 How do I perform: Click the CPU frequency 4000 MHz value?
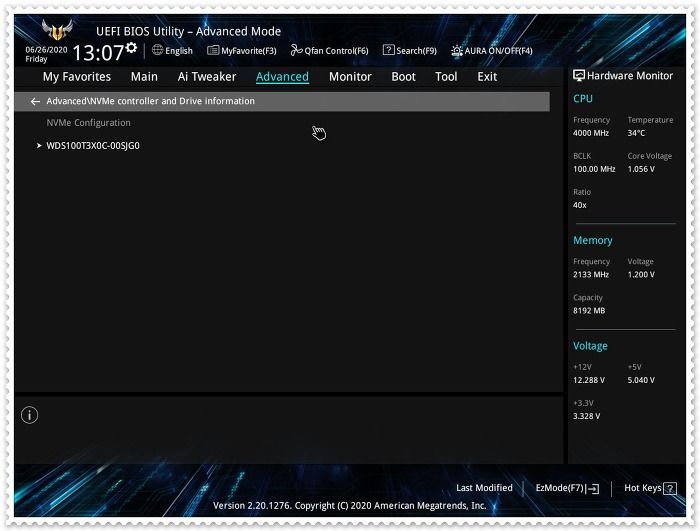(x=591, y=133)
